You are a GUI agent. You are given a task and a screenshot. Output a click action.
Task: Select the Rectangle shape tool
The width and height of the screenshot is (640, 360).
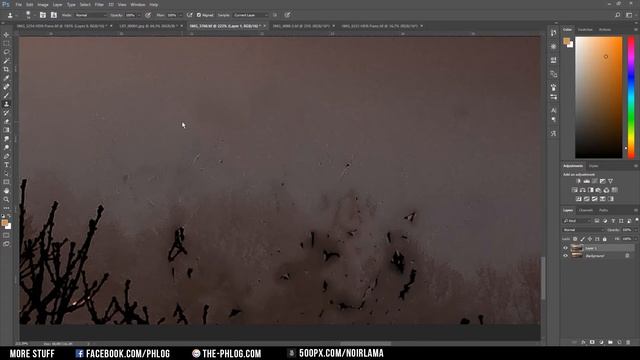click(6, 182)
